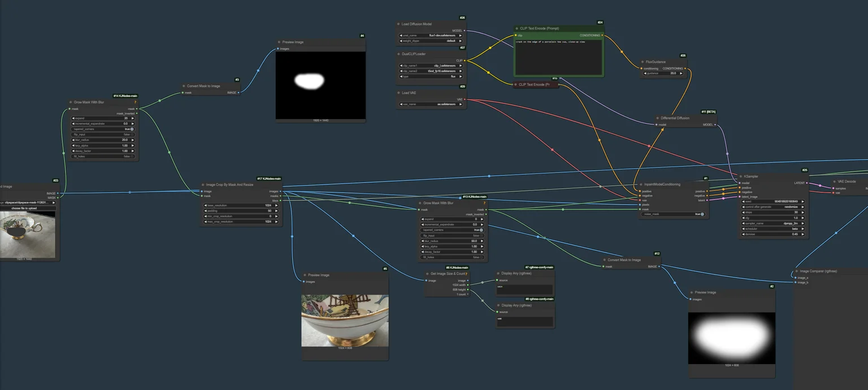
Task: Increase the KSampler steps value with right arrow
Action: pos(804,212)
